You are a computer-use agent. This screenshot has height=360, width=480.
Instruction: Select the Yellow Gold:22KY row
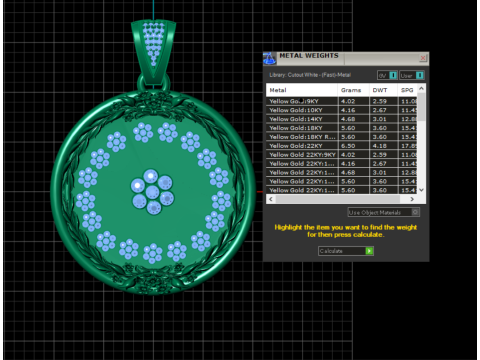[341, 146]
